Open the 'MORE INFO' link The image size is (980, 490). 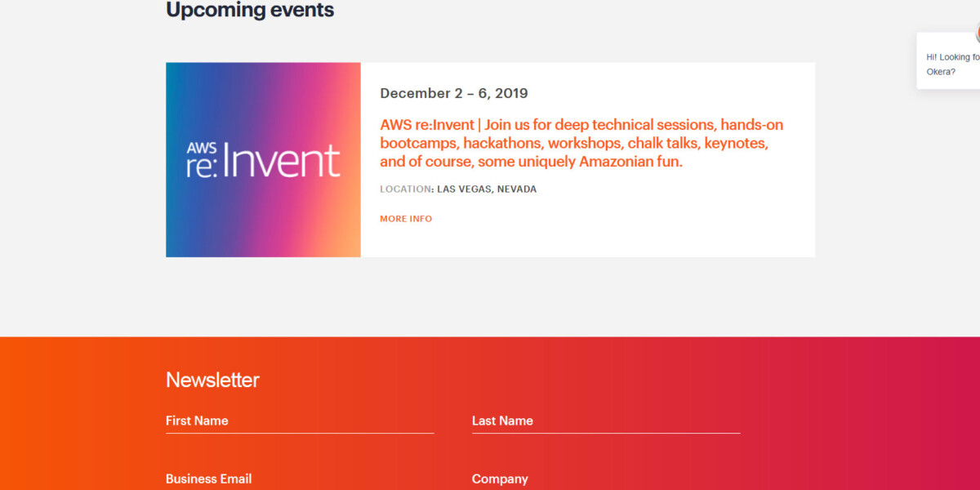pos(406,219)
